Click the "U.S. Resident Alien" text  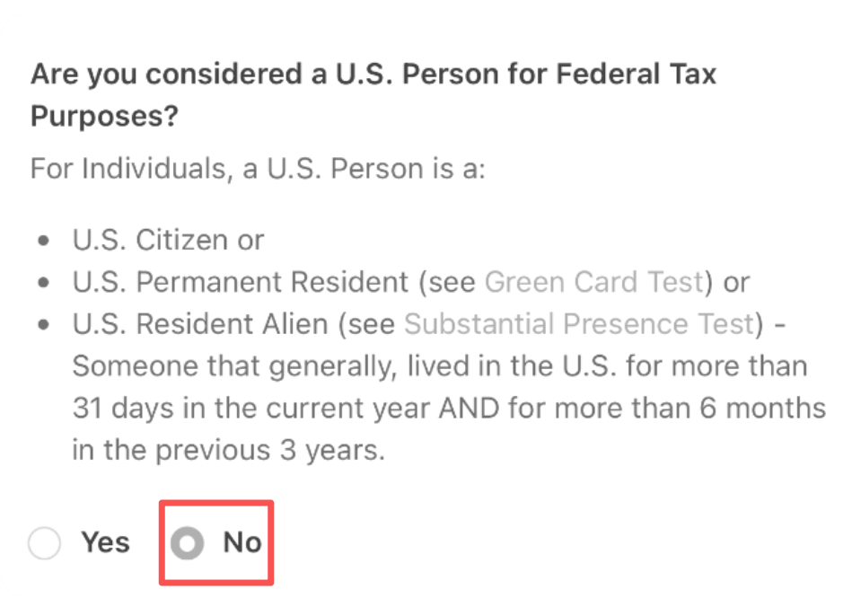pos(200,324)
